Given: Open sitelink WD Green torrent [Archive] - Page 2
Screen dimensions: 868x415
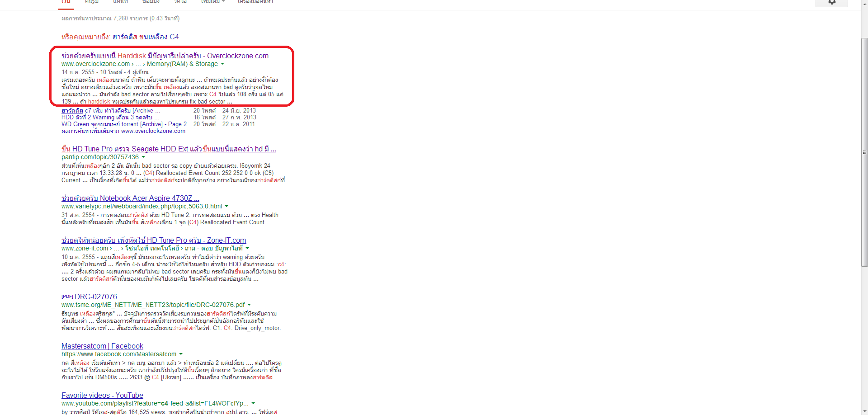Looking at the screenshot, I should click(x=124, y=124).
